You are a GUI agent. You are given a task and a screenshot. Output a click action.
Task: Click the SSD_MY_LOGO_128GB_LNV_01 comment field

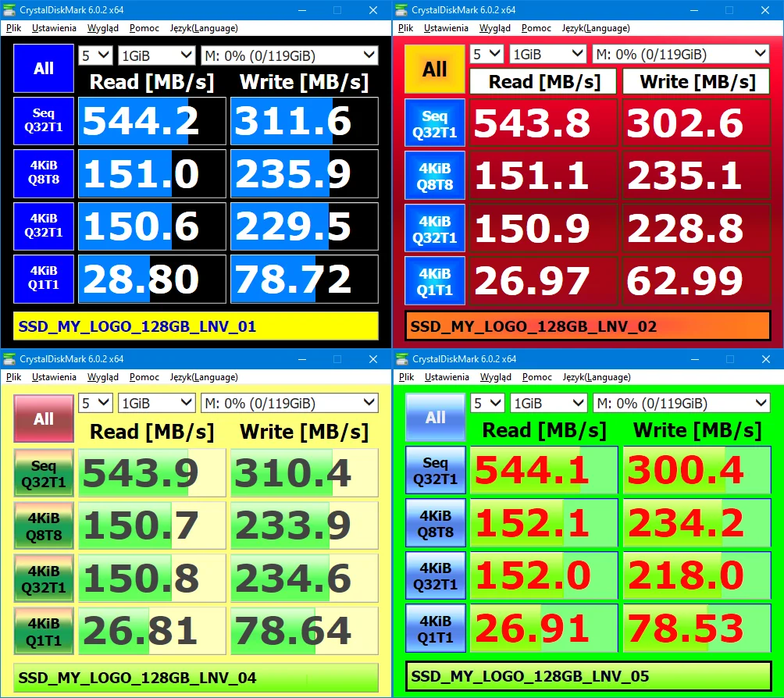coord(196,326)
